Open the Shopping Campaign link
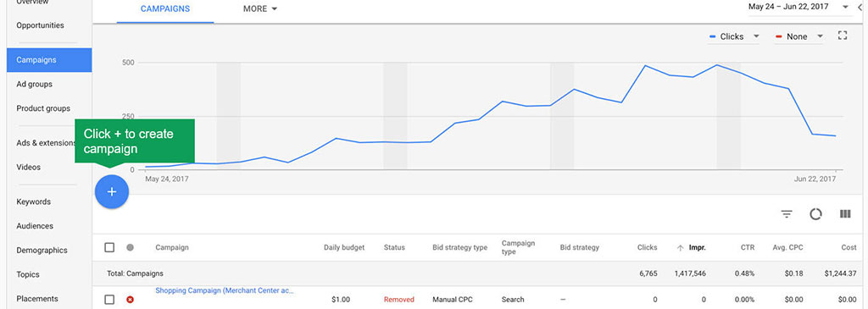868x309 pixels. pyautogui.click(x=225, y=290)
